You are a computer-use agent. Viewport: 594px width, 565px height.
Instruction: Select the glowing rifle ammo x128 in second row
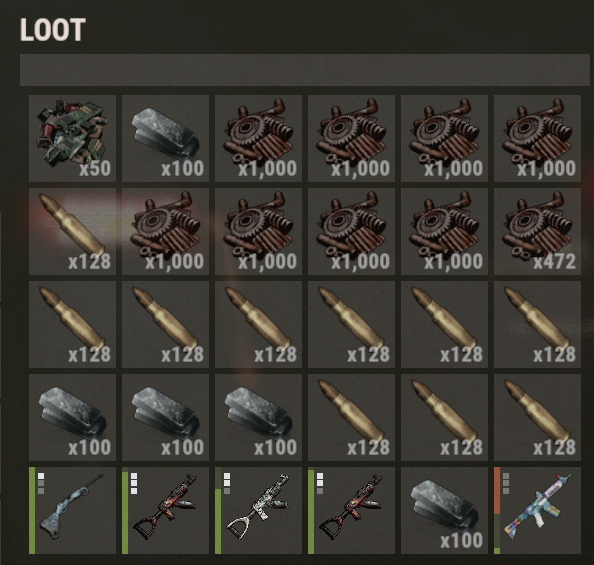click(72, 232)
